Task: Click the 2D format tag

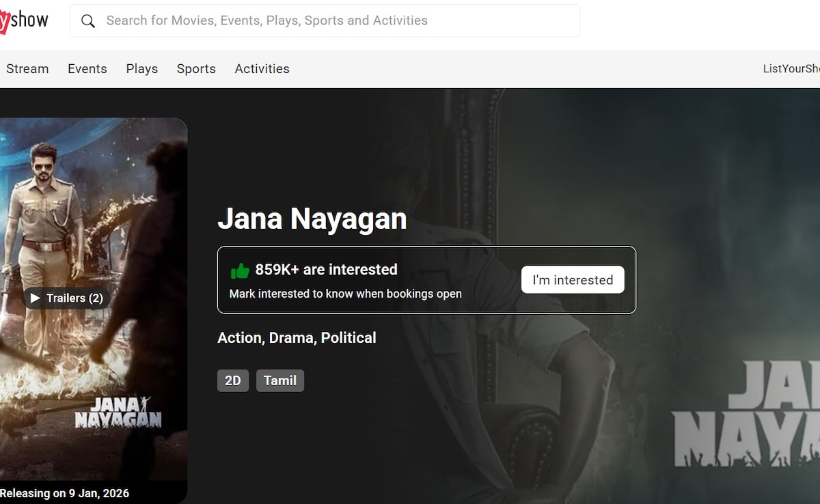Action: (233, 380)
